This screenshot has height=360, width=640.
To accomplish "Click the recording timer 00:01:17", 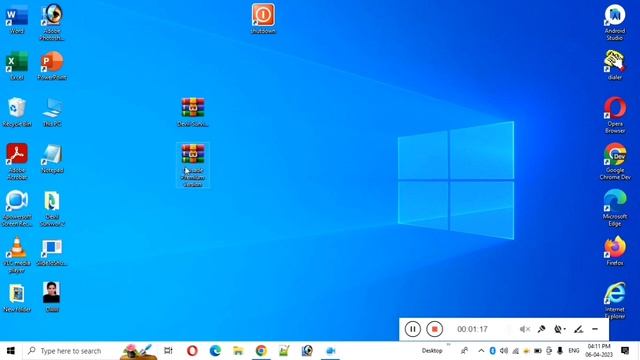I will [x=472, y=329].
